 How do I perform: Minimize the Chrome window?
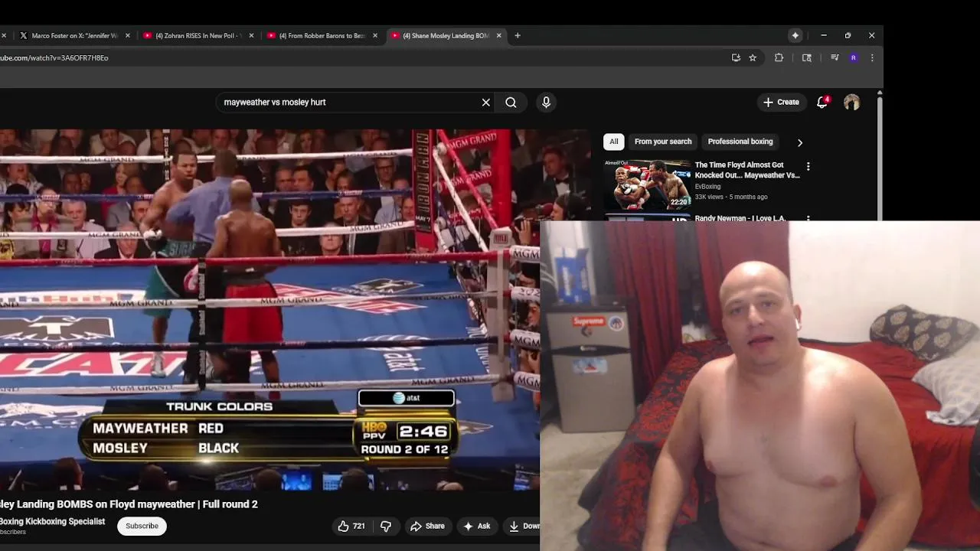[x=823, y=35]
